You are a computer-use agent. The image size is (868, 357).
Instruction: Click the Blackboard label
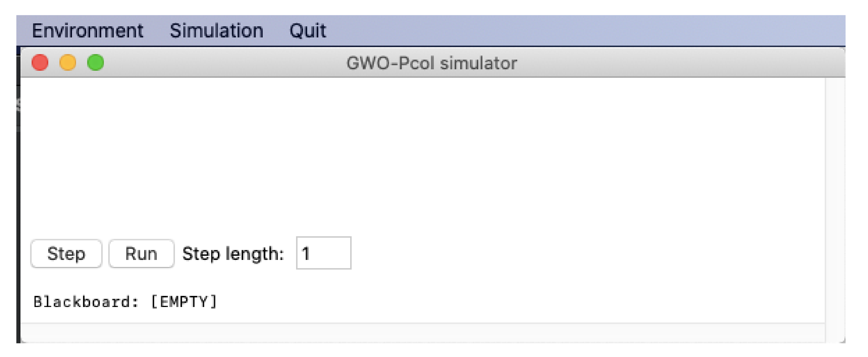click(x=86, y=301)
